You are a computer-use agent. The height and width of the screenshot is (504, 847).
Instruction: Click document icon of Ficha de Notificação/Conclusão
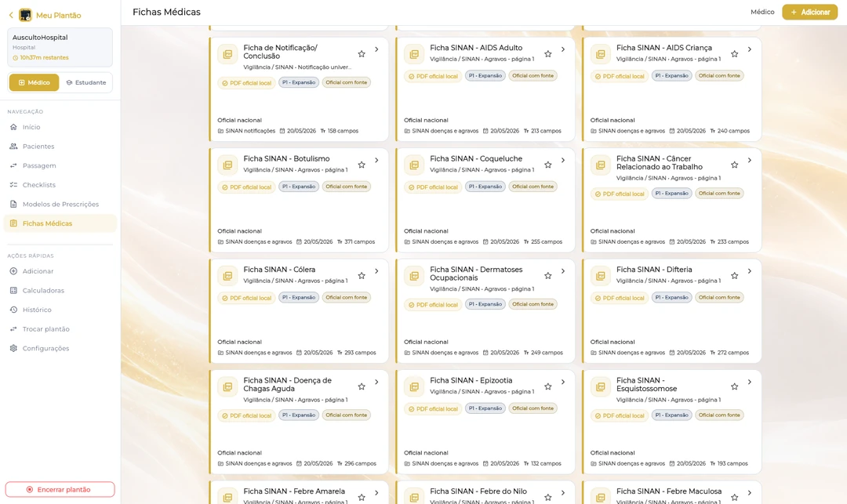pyautogui.click(x=227, y=54)
